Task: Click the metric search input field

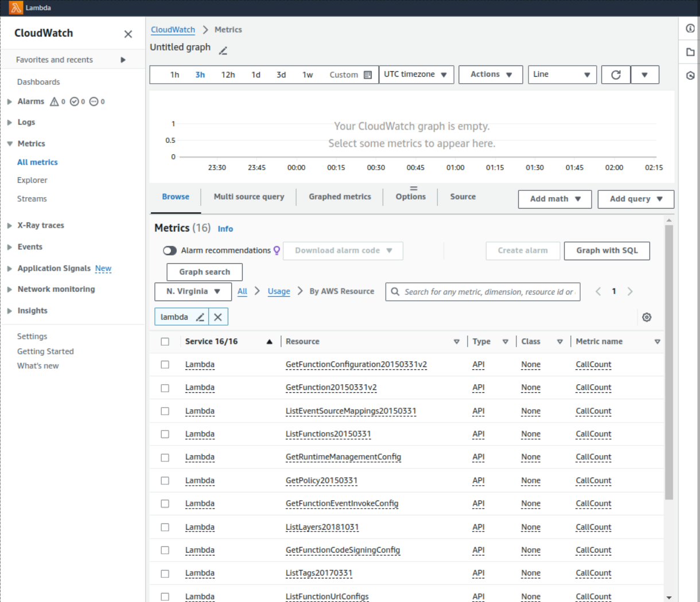Action: click(x=488, y=292)
